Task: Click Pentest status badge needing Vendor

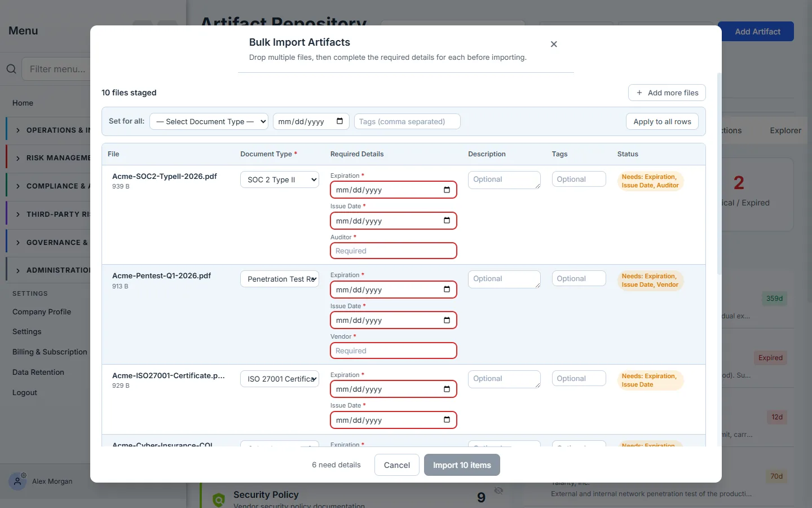Action: [x=651, y=281]
